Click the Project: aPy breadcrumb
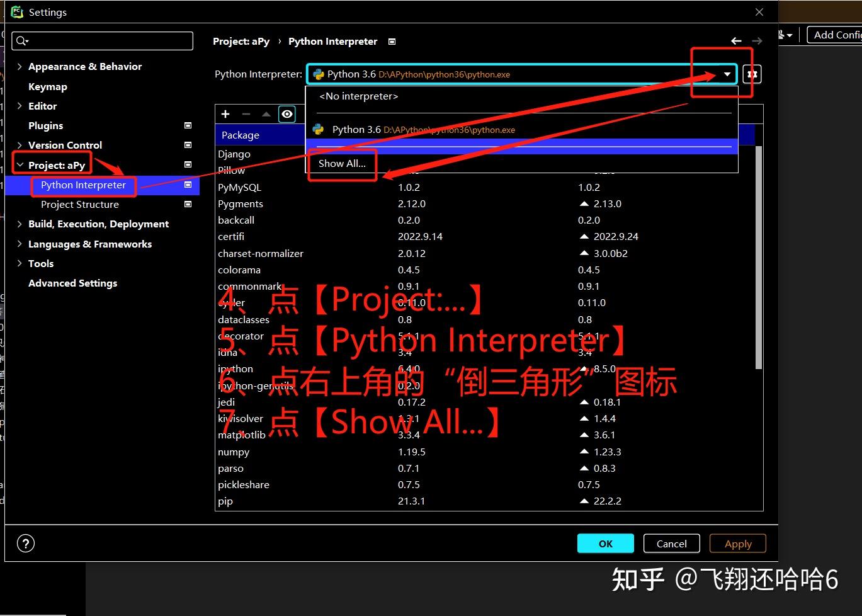This screenshot has width=862, height=616. point(241,41)
